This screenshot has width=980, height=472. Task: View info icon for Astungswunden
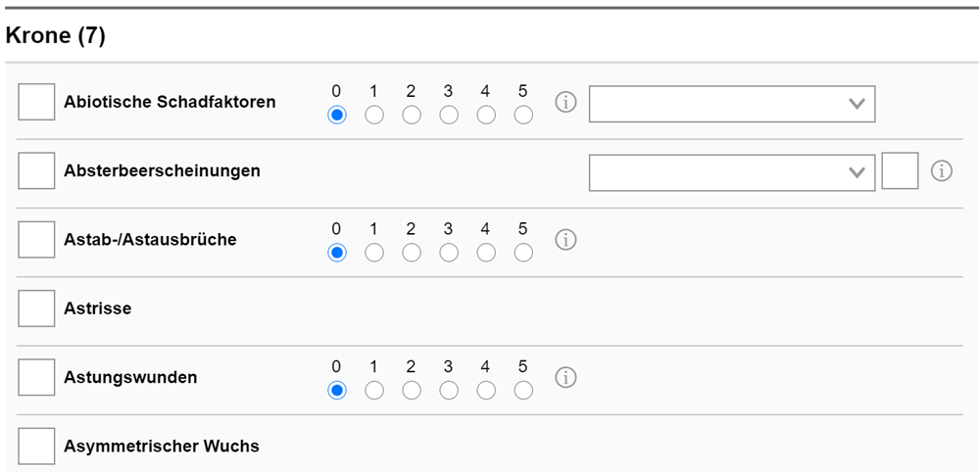[x=565, y=377]
